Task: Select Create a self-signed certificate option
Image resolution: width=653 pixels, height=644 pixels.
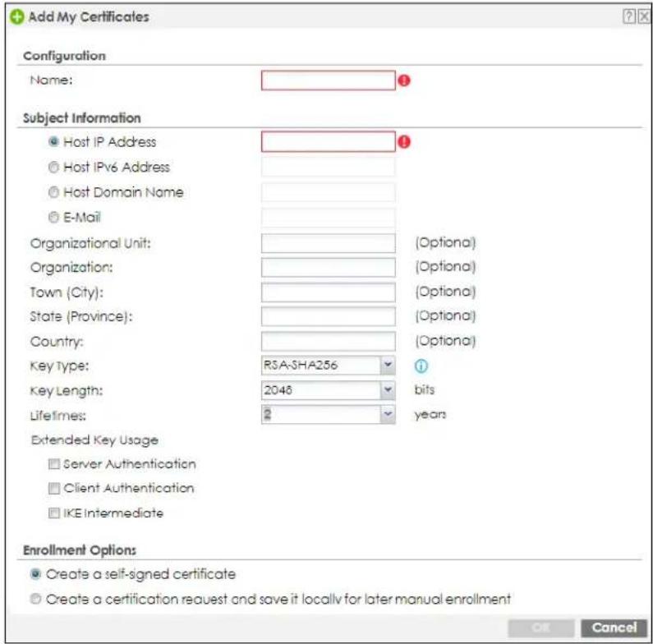Action: [35, 574]
